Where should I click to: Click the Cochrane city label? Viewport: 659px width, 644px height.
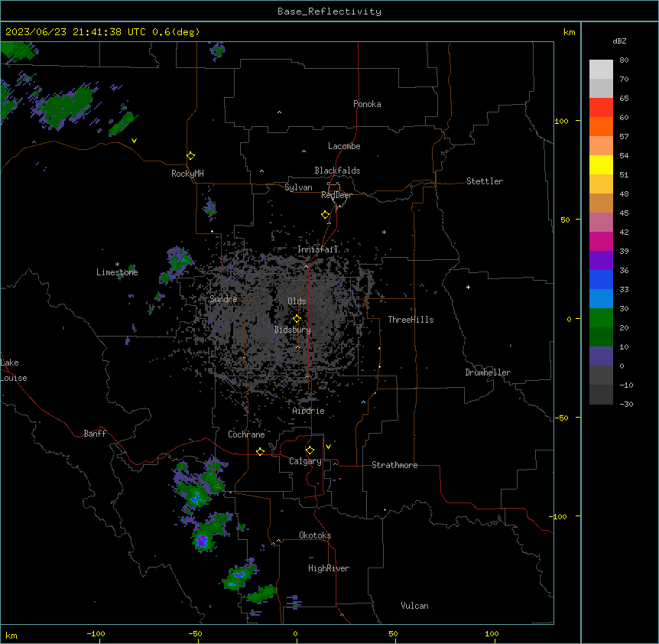pyautogui.click(x=246, y=434)
